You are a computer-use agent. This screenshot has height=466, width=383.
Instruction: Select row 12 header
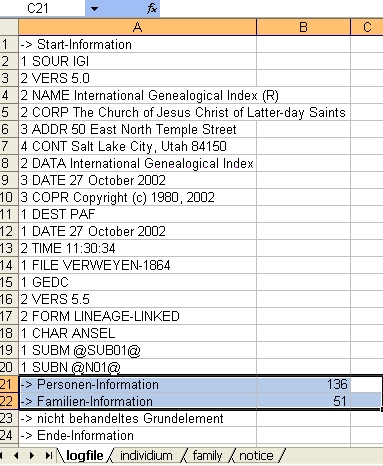point(9,231)
